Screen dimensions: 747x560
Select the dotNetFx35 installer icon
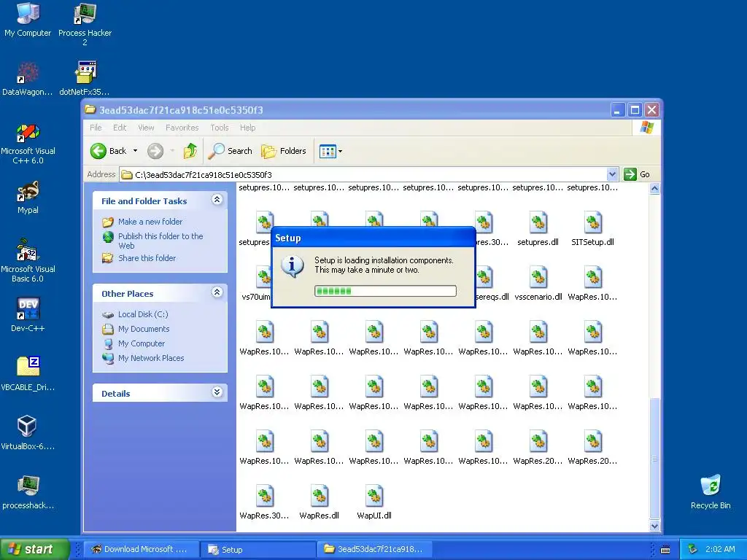(x=85, y=79)
